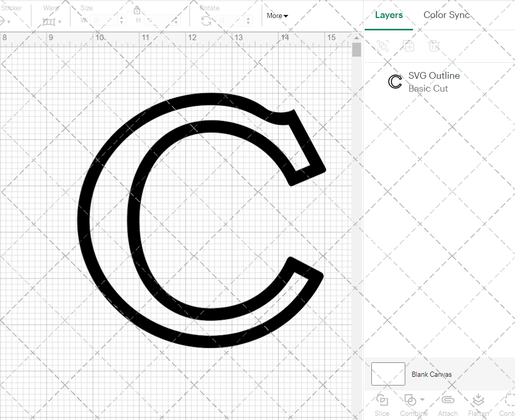This screenshot has width=515, height=420.
Task: Click the canvas vertical scrollbar
Action: [357, 50]
